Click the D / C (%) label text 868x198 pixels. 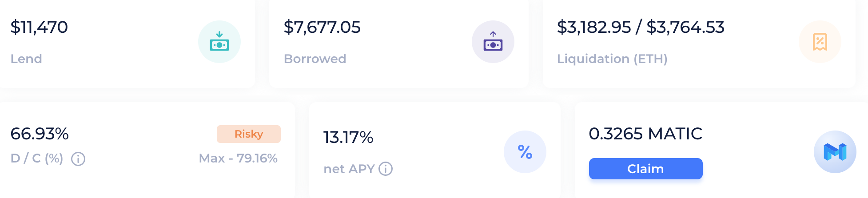point(37,158)
